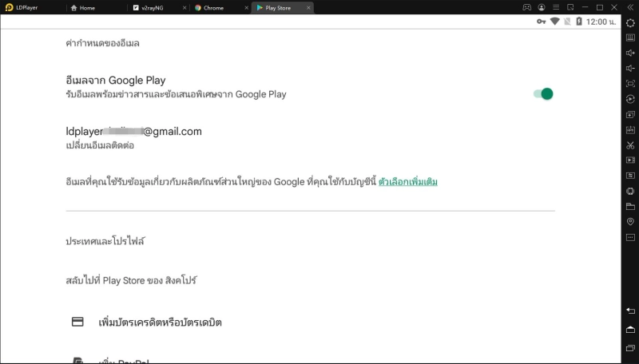Viewport: 639px width, 364px height.
Task: Click the shake device icon
Action: pos(630,191)
